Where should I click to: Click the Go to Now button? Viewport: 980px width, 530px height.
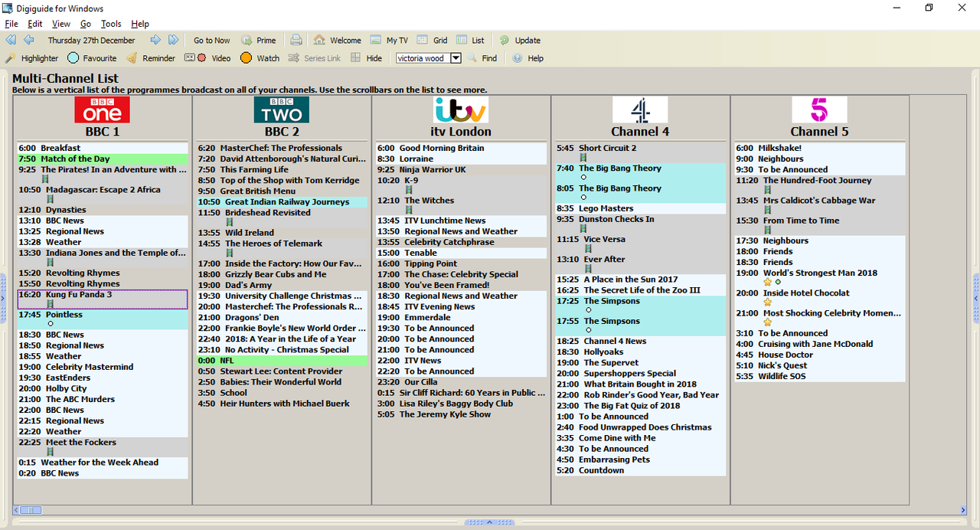[x=212, y=40]
